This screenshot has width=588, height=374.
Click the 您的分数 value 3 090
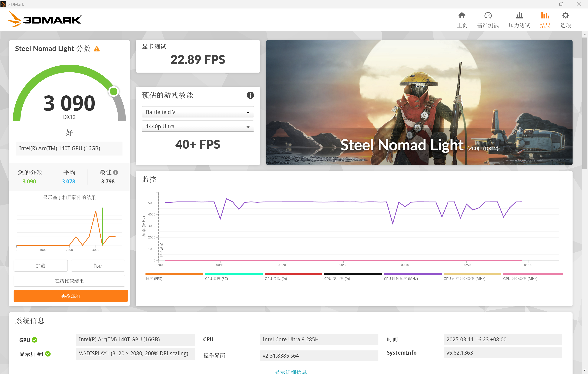(29, 181)
